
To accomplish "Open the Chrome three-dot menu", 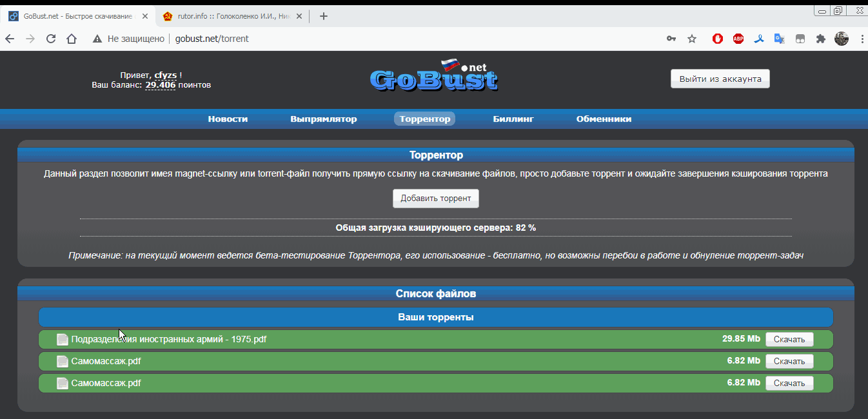I will (862, 39).
